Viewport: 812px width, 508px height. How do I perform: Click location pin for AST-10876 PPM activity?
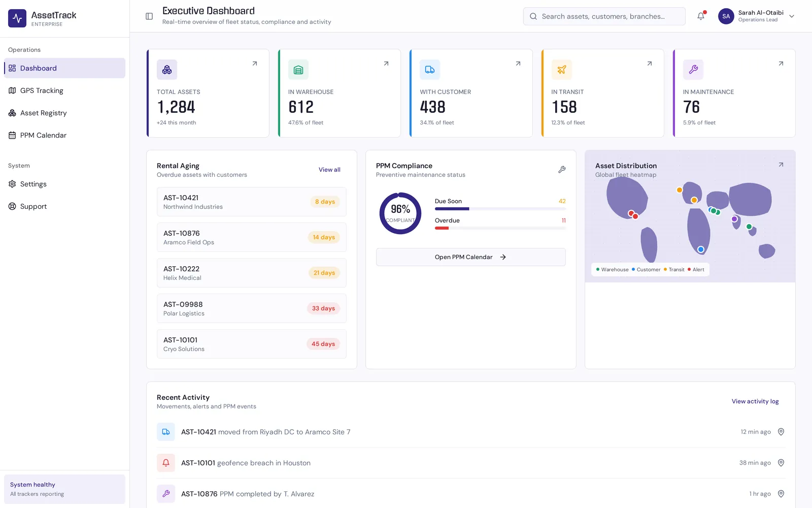[x=781, y=494]
